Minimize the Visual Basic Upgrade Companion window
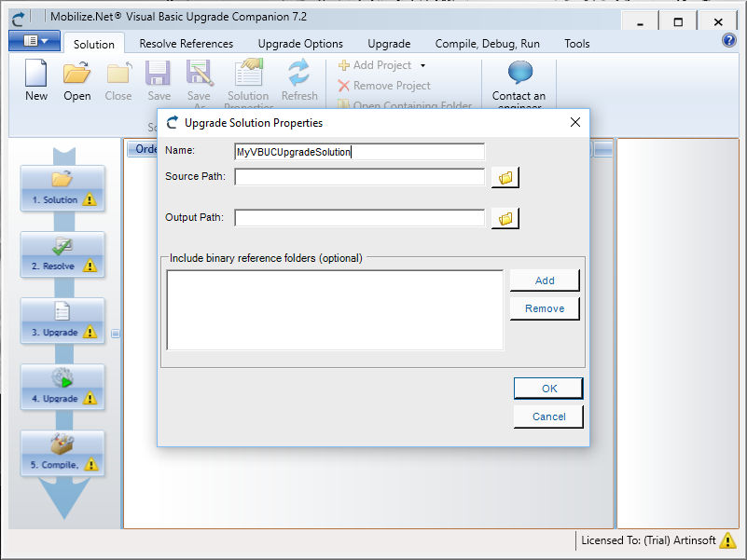 pos(641,22)
